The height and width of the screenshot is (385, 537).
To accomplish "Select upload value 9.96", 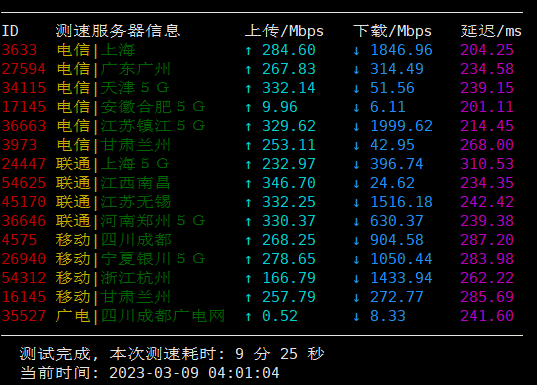I will (x=280, y=107).
